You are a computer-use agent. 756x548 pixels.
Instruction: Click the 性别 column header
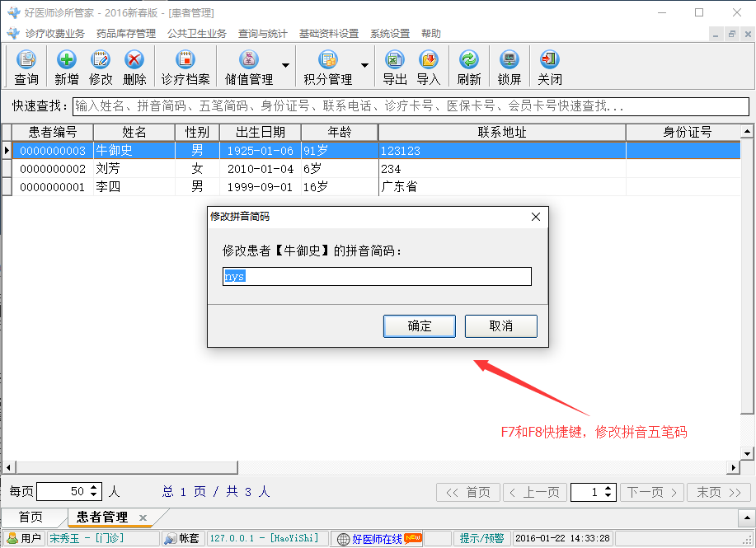[197, 132]
